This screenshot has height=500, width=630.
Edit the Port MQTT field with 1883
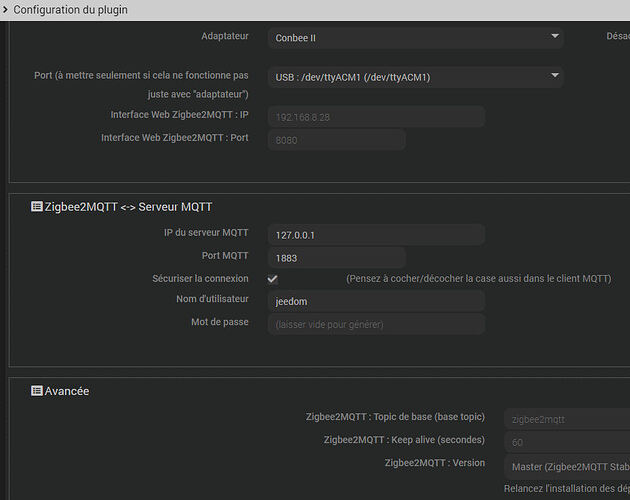coord(337,258)
